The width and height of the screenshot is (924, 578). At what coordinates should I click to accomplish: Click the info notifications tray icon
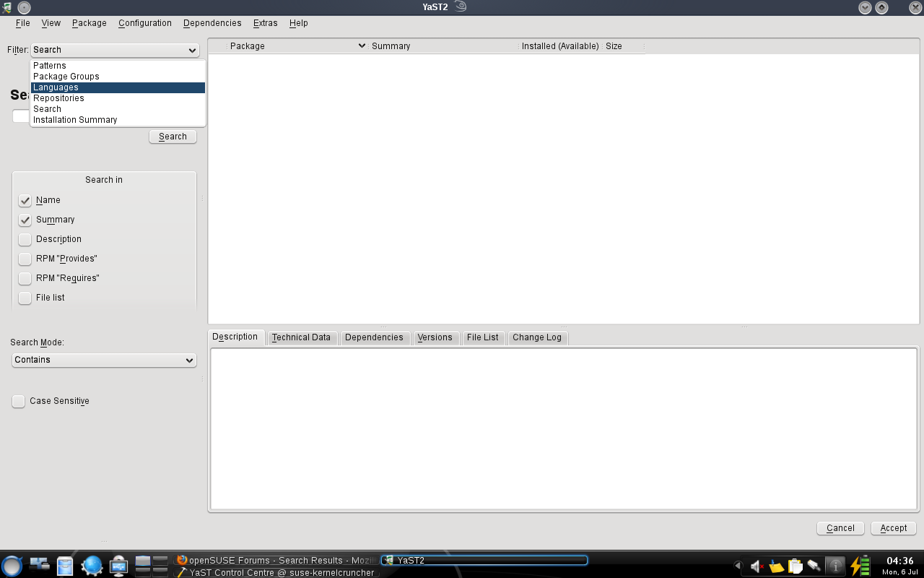[x=835, y=566]
